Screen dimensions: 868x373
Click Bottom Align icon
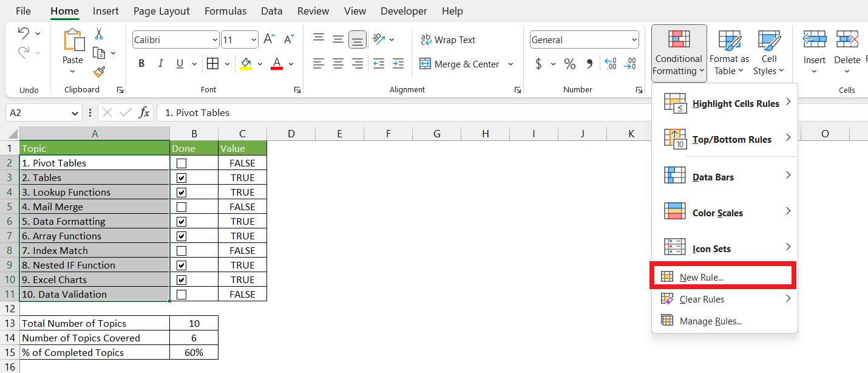(x=358, y=40)
